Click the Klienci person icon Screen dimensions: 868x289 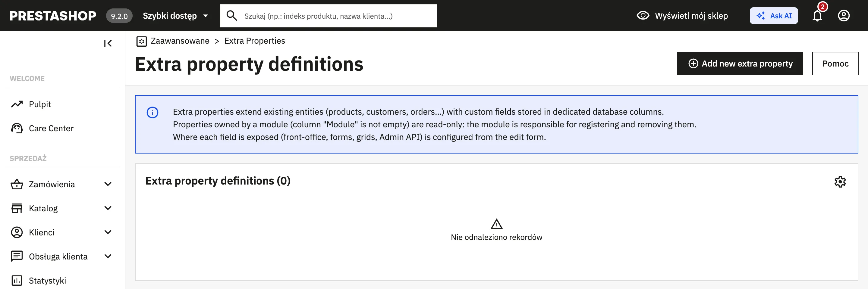point(17,232)
